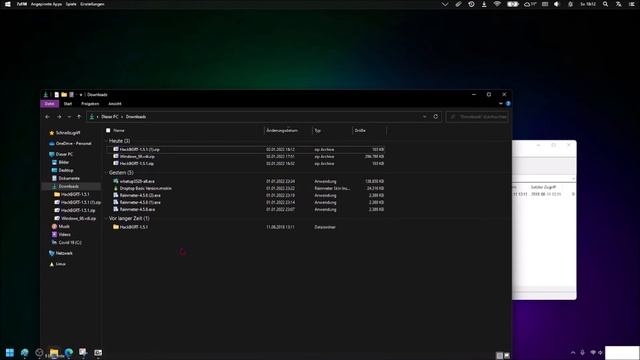Open the quick access toolbar customize dropdown
The height and width of the screenshot is (360, 640).
point(81,95)
